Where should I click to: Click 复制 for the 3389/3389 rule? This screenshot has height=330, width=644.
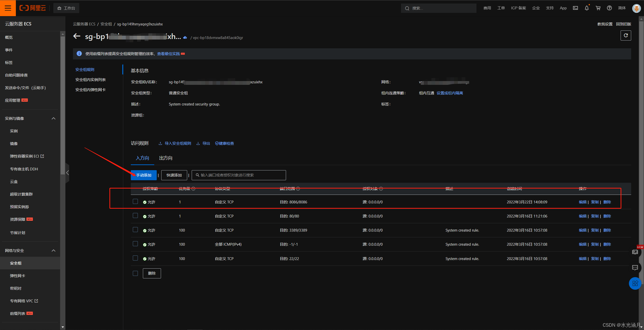pyautogui.click(x=595, y=230)
